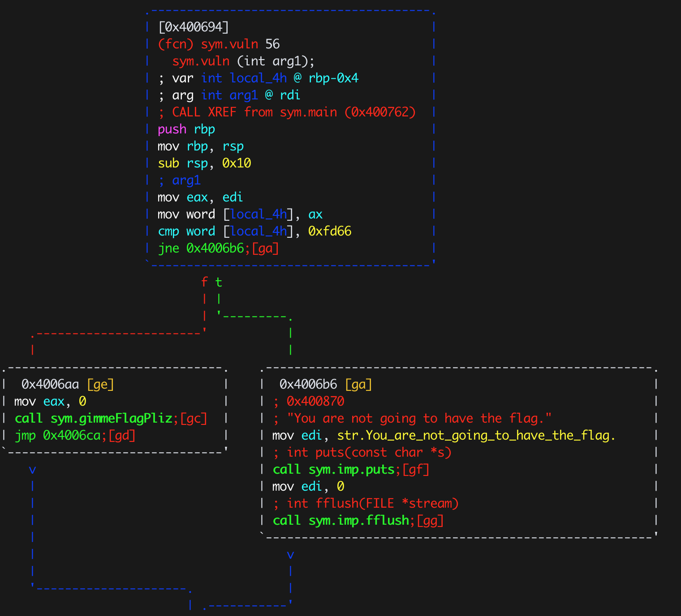Click the "You are not going to have the flag." comment
The height and width of the screenshot is (616, 681).
click(x=419, y=418)
